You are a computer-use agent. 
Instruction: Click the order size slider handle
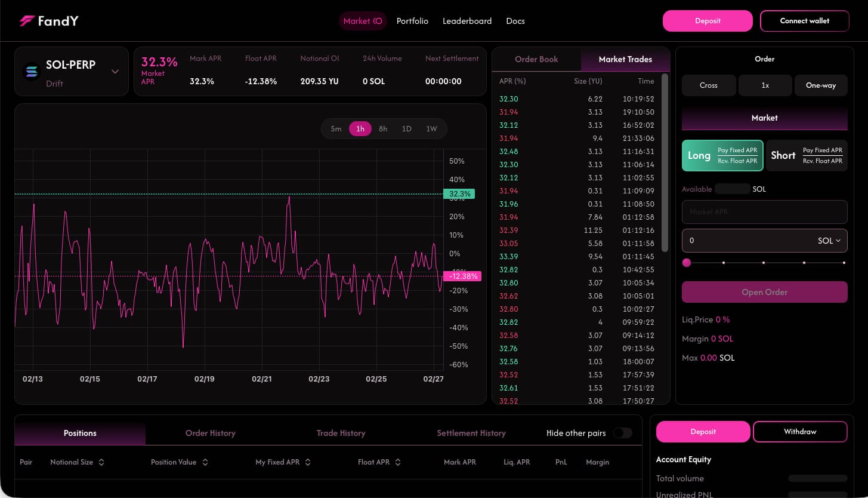[x=687, y=262]
